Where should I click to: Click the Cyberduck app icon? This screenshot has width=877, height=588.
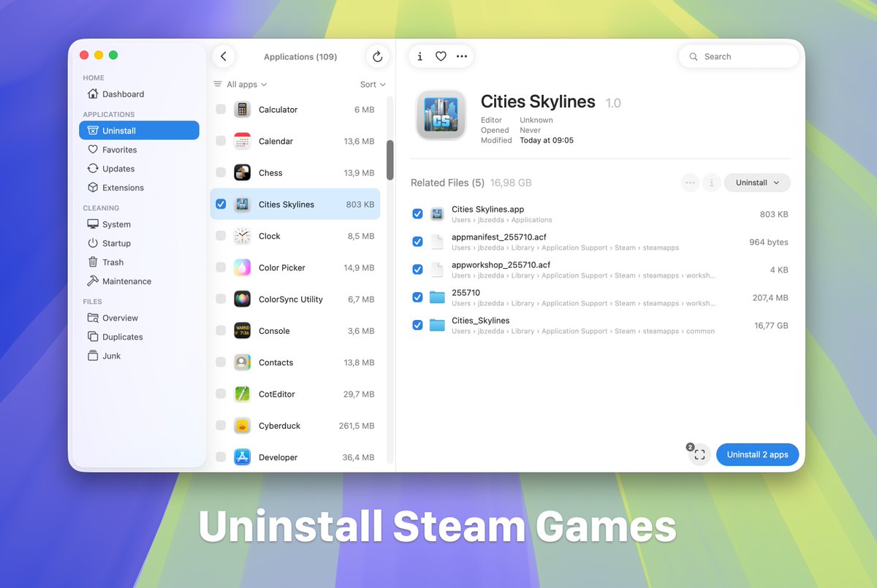coord(243,425)
